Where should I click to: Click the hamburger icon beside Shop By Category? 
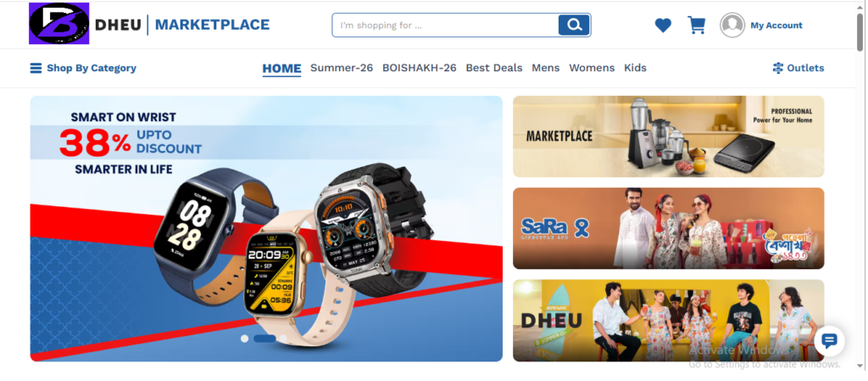pos(36,68)
